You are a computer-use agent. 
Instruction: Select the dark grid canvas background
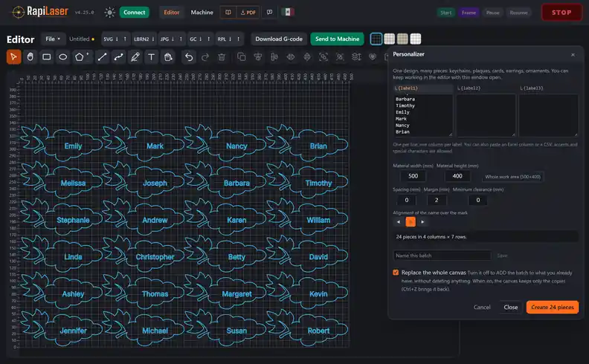(376, 39)
